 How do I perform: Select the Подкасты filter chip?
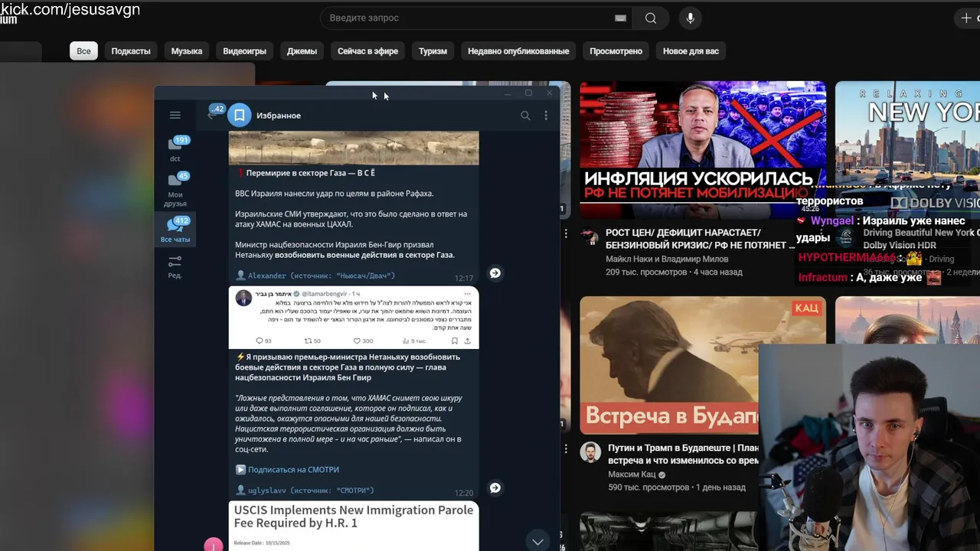pyautogui.click(x=131, y=51)
